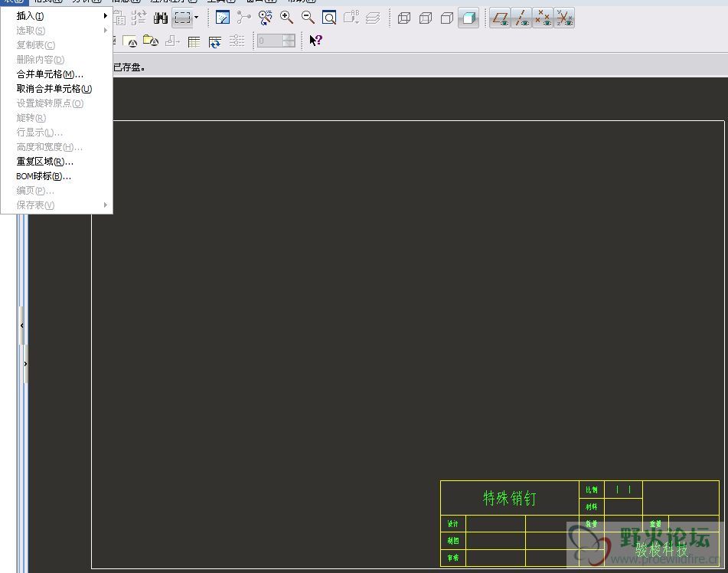
Task: Click the greyed step-shaped icon with arrow
Action: (172, 41)
